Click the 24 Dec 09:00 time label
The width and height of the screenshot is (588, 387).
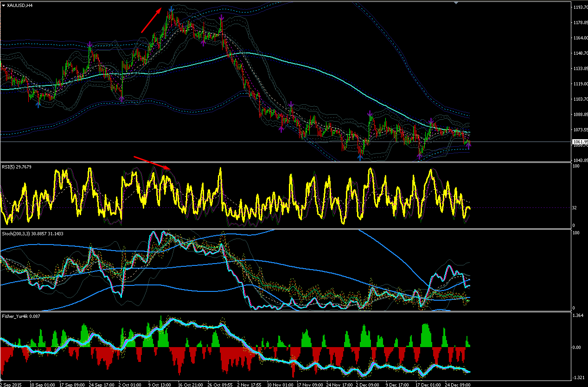(457, 385)
